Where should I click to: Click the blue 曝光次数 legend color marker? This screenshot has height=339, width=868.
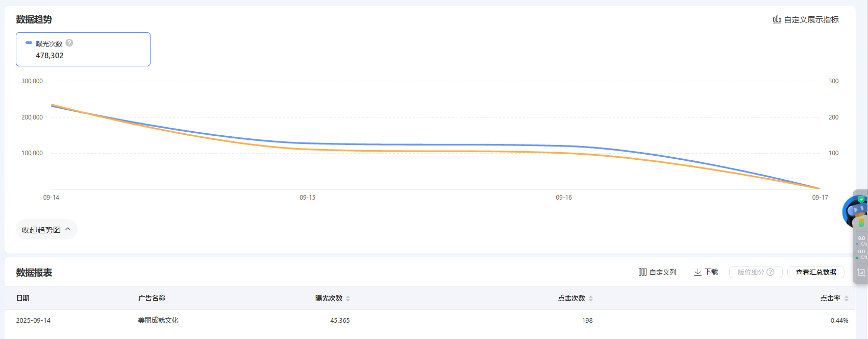29,43
